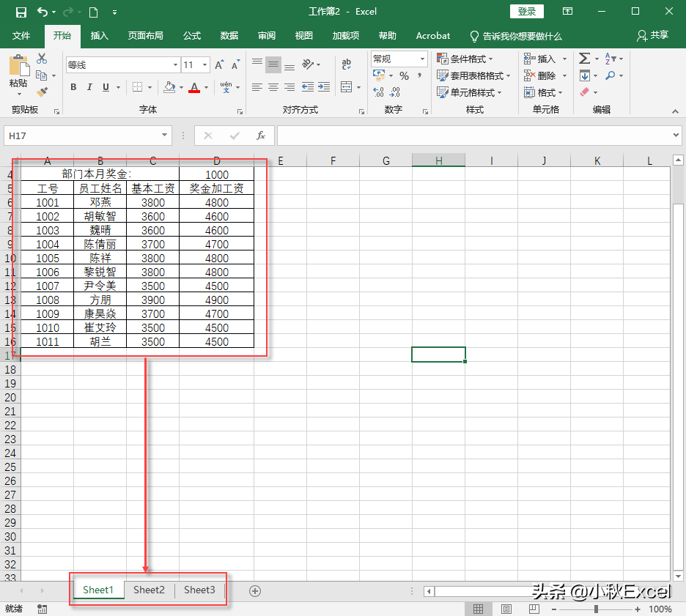686x616 pixels.
Task: Open the font size dropdown
Action: (204, 64)
